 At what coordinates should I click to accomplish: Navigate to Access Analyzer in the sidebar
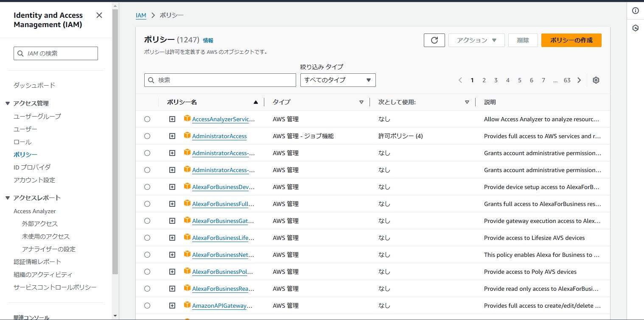coord(35,211)
